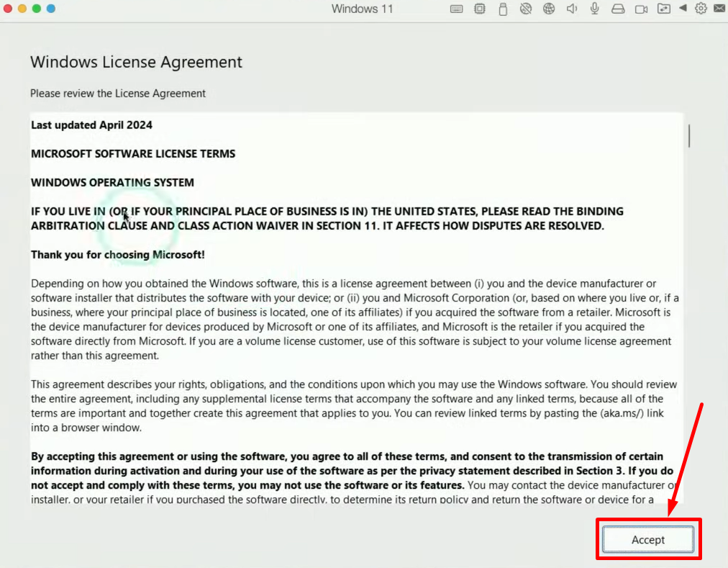Open the hard disk drive icon

pos(618,9)
